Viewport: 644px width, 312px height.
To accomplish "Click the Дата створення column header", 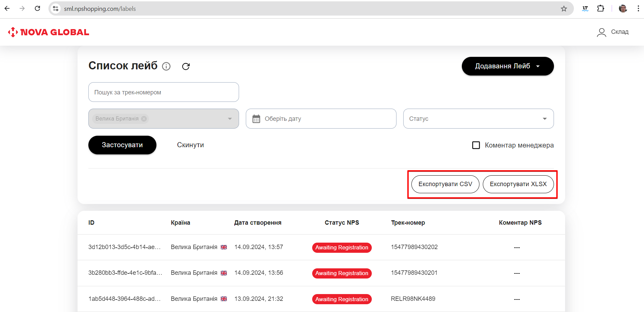I will (x=258, y=223).
